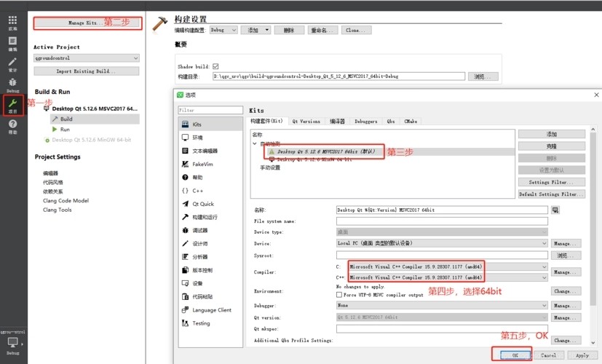Switch to Debug mode in left sidebar

(x=12, y=84)
